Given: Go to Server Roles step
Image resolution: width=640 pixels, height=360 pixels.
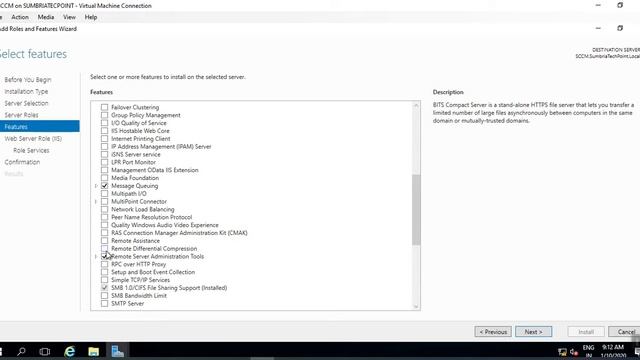Looking at the screenshot, I should click(x=21, y=115).
